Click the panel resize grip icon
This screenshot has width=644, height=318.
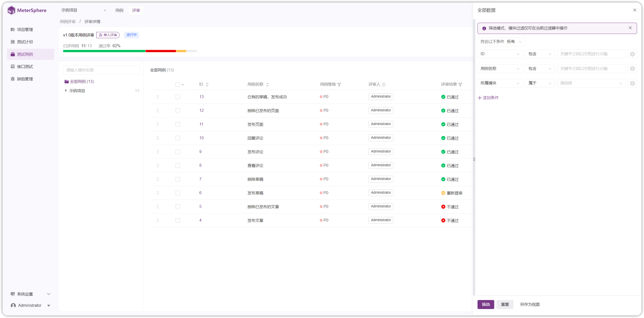(x=474, y=159)
